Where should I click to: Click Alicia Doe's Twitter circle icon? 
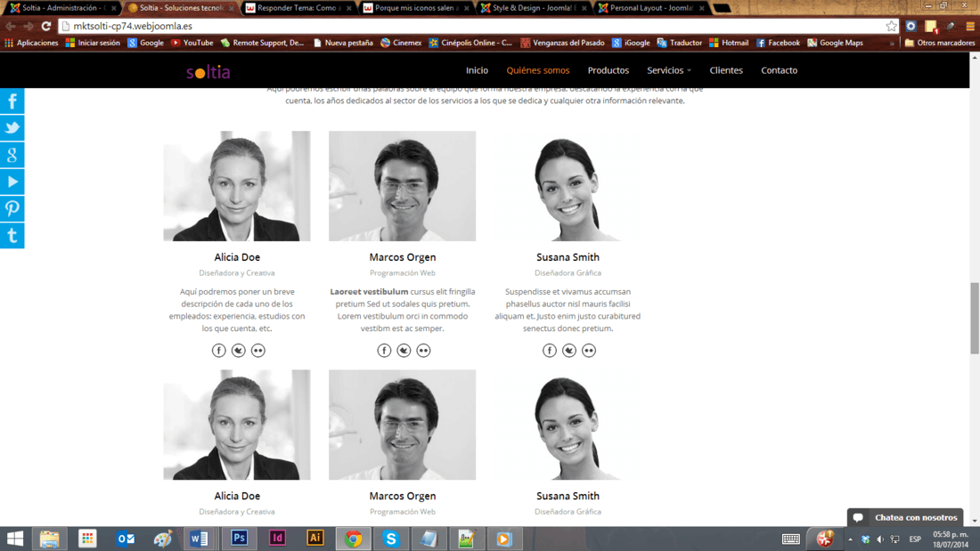point(238,351)
